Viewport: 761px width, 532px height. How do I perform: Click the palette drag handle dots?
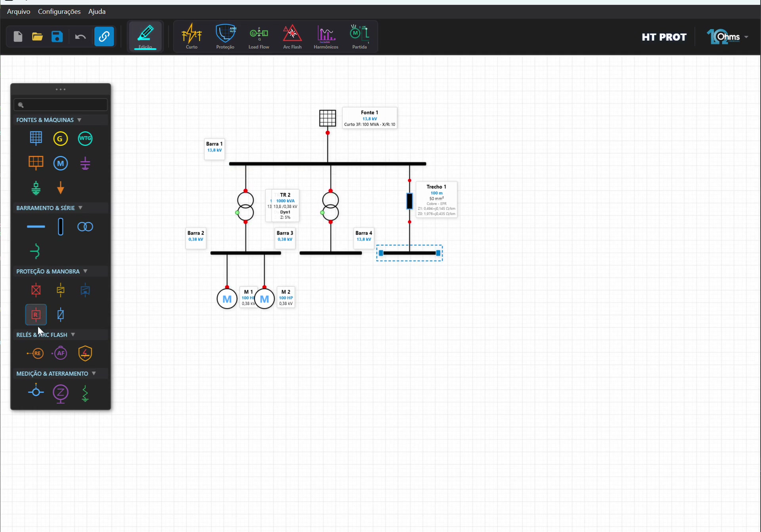60,89
